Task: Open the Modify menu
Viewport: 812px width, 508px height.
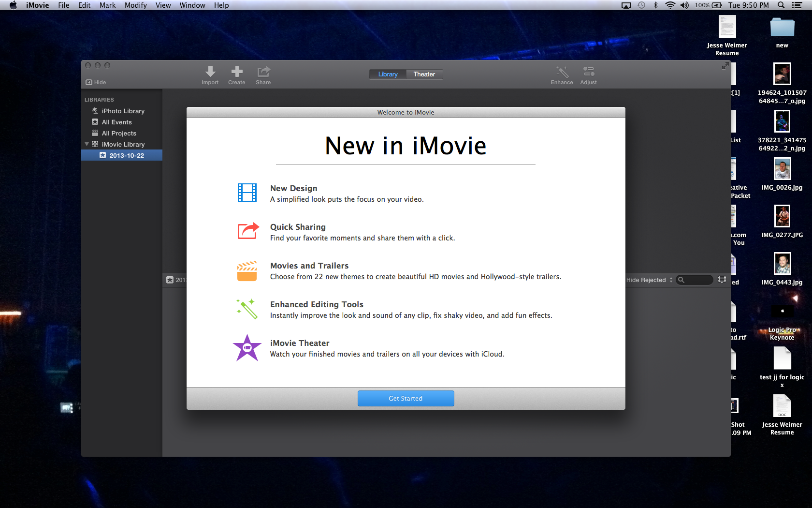Action: (x=135, y=5)
